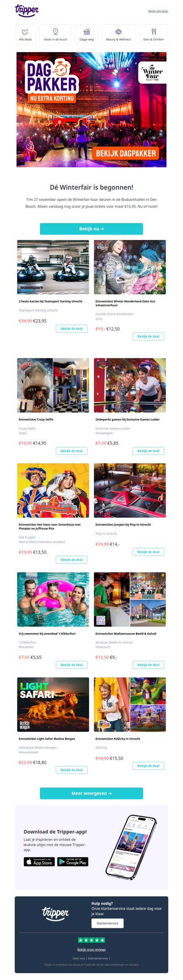Open the Klantenservice button in footer
The width and height of the screenshot is (183, 980).
pyautogui.click(x=108, y=923)
